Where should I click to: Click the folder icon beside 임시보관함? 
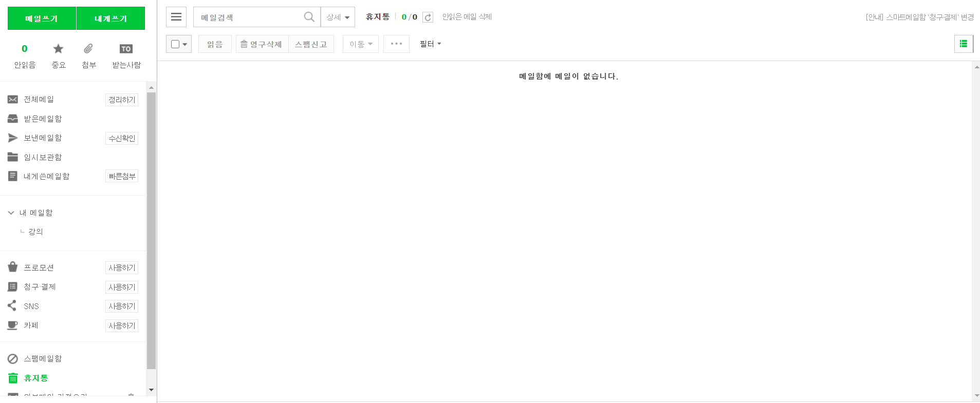click(x=13, y=157)
